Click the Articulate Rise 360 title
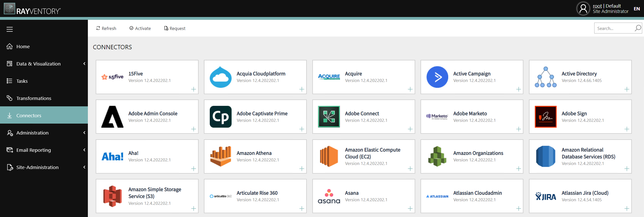 [257, 193]
